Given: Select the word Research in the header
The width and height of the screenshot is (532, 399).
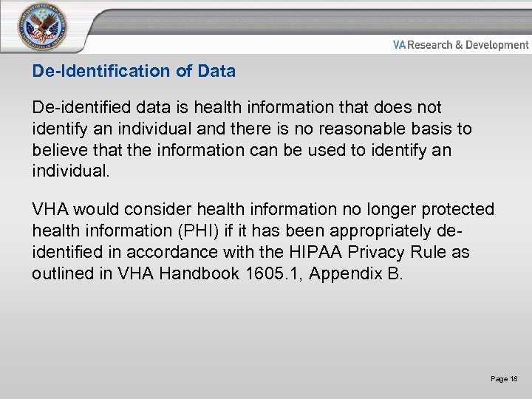Looking at the screenshot, I should coord(430,45).
